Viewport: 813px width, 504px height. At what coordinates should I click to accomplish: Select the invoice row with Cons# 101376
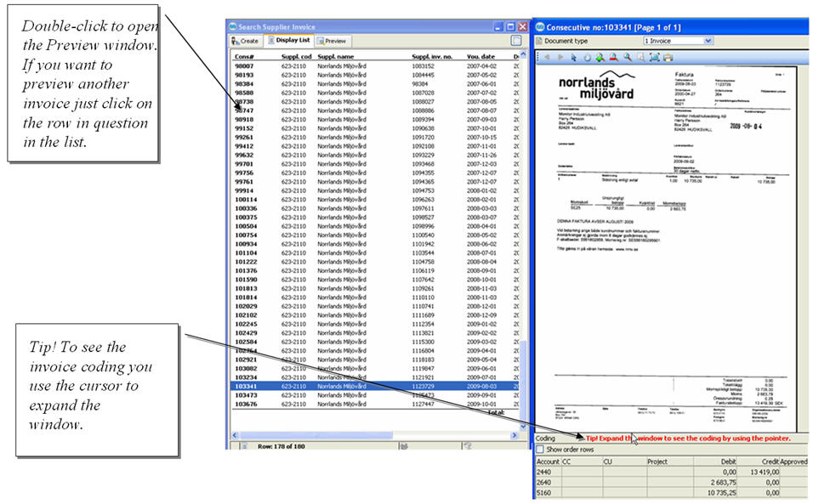(375, 270)
